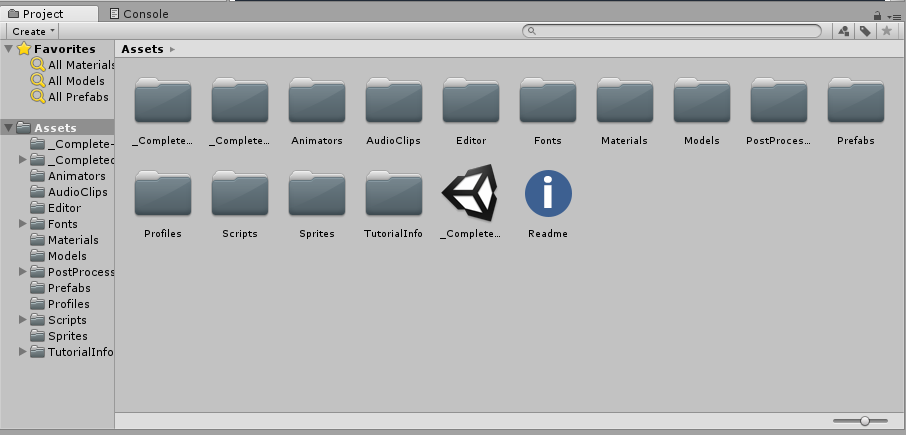The width and height of the screenshot is (906, 435).
Task: Select the All Materials saved search
Action: [x=73, y=65]
